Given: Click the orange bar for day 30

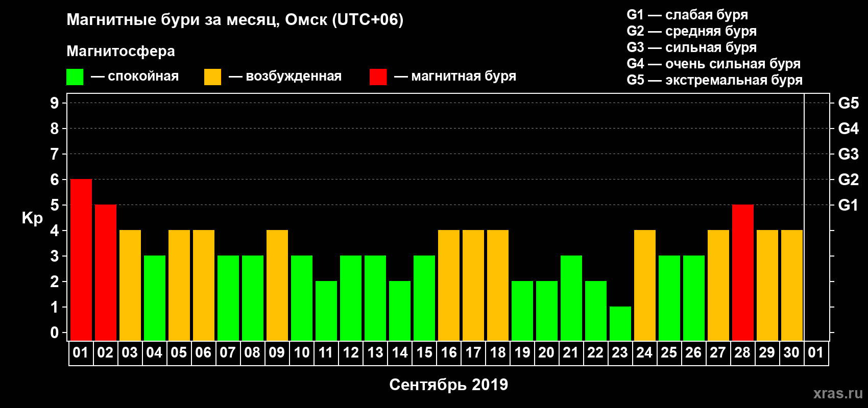Looking at the screenshot, I should [x=792, y=286].
